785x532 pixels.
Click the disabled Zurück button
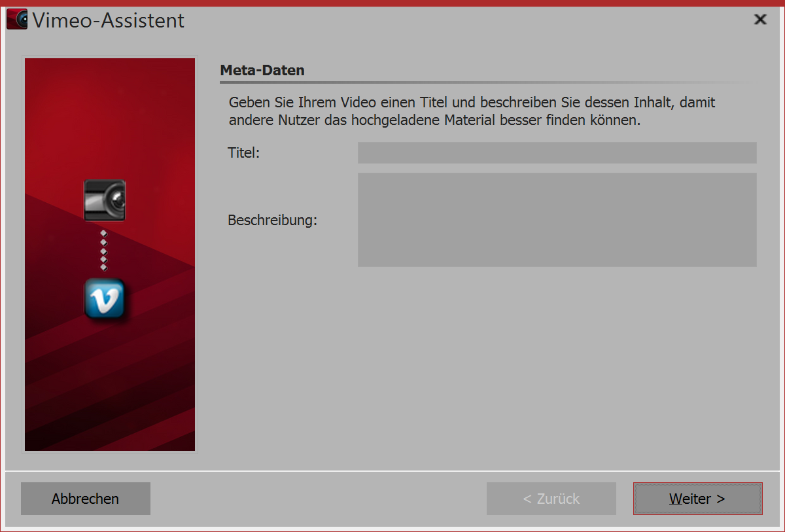click(x=551, y=498)
